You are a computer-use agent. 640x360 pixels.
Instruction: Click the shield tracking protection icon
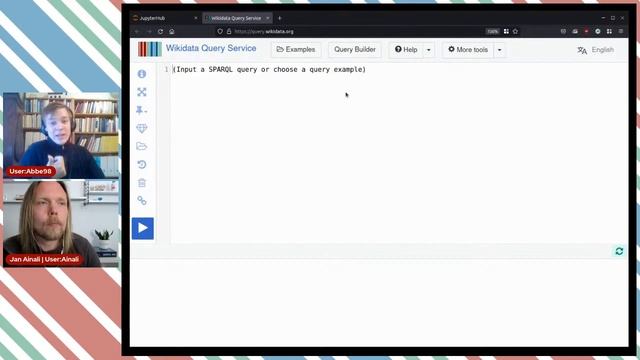(x=220, y=31)
